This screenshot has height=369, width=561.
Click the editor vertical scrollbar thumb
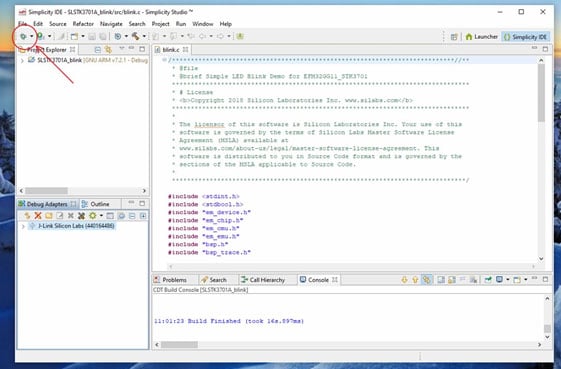pyautogui.click(x=541, y=93)
